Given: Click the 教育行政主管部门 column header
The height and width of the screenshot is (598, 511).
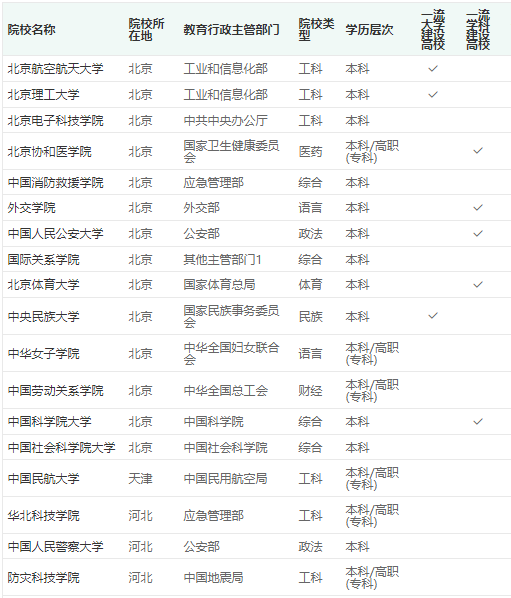Looking at the screenshot, I should tap(231, 29).
